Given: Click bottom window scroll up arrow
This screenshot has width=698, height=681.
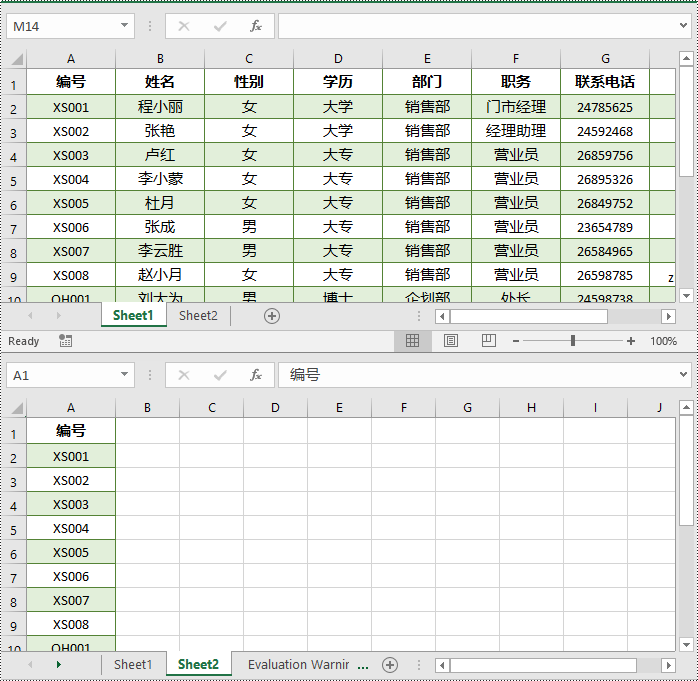Looking at the screenshot, I should (686, 407).
